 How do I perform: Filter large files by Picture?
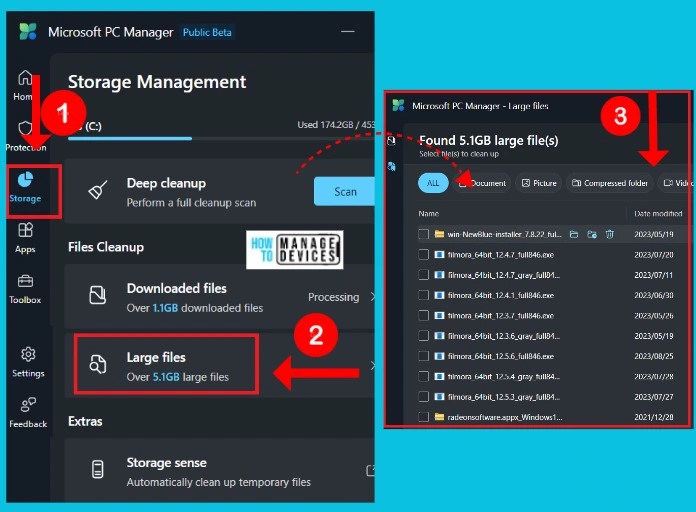[539, 183]
